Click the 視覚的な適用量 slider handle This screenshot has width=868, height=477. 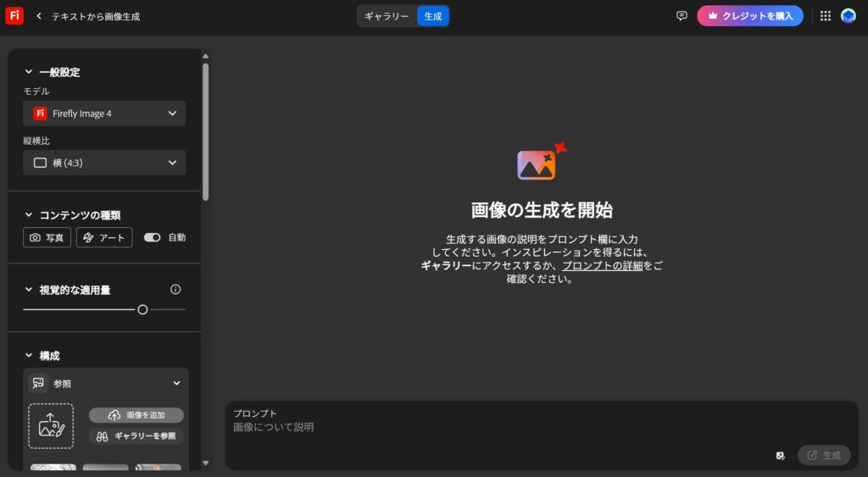[x=142, y=310]
